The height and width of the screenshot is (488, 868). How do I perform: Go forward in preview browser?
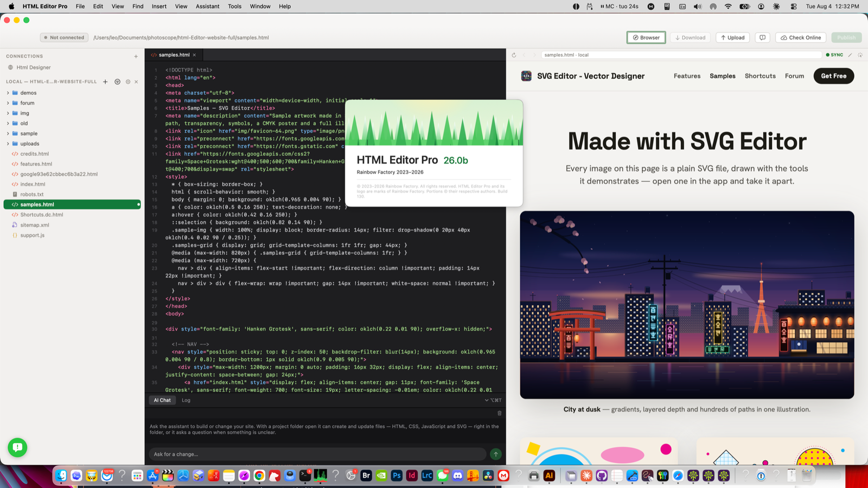click(x=534, y=55)
